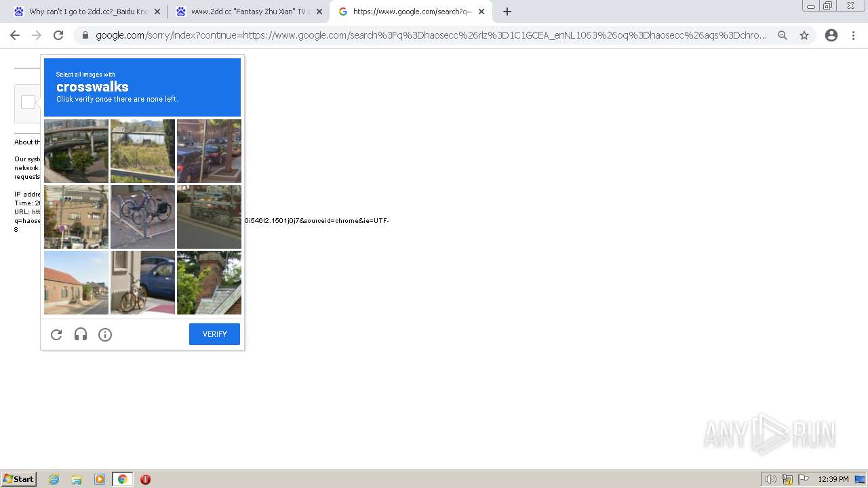Image resolution: width=868 pixels, height=488 pixels.
Task: Switch to the Baidu Knows 2dd.cc tab
Action: point(87,12)
